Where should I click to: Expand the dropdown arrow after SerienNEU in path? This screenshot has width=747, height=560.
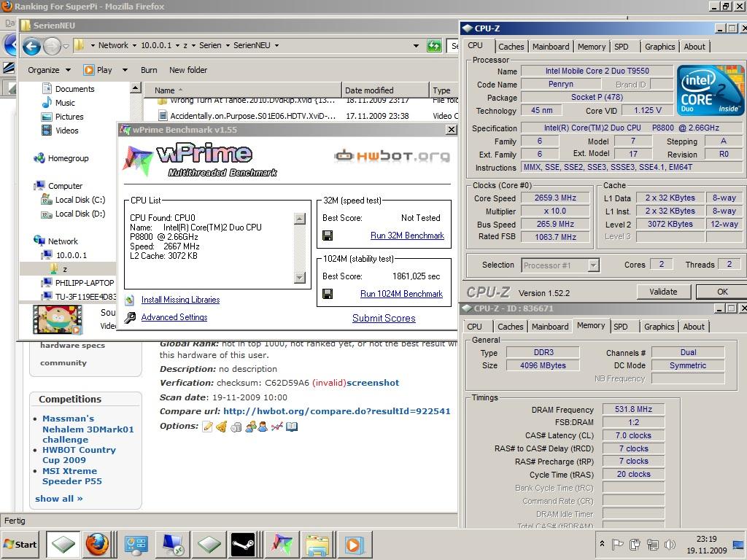[276, 46]
